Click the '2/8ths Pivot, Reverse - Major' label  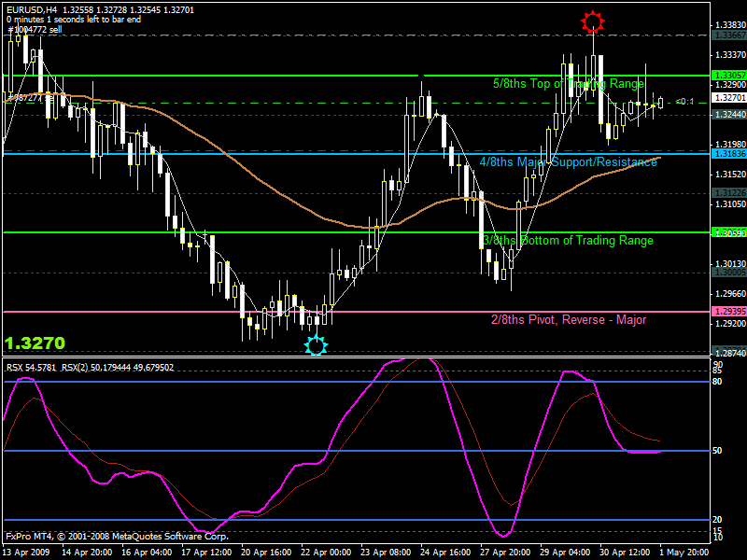pyautogui.click(x=569, y=319)
